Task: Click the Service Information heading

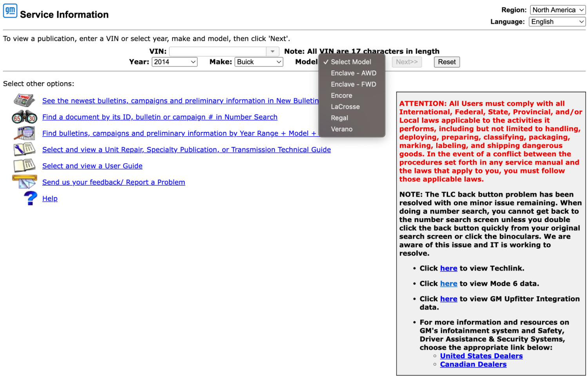Action: coord(64,14)
